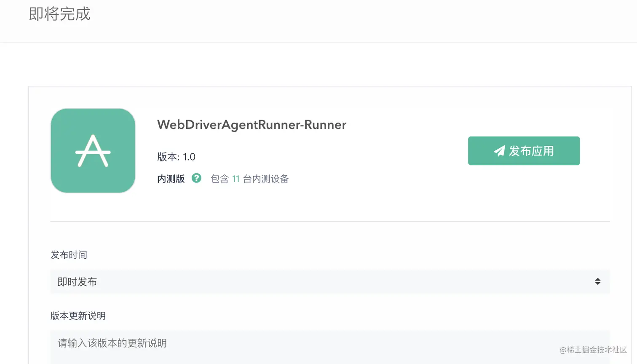
Task: Click the 版本更新说明 field label
Action: (78, 316)
